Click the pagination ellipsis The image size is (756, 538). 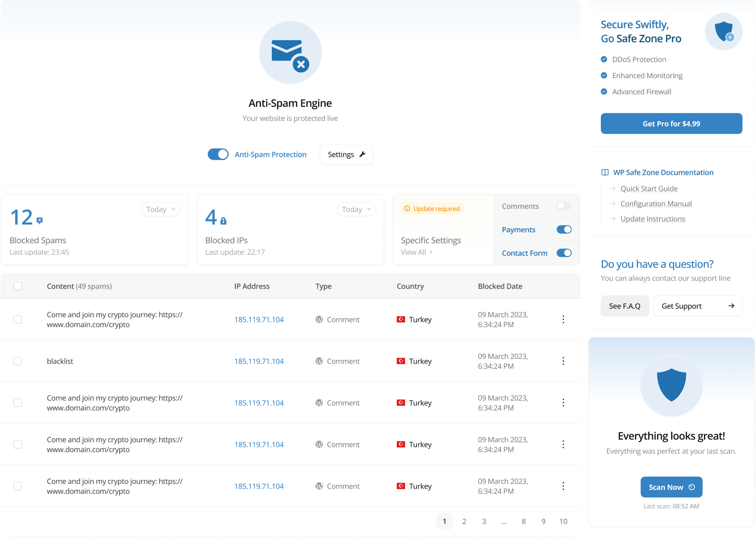coord(504,521)
